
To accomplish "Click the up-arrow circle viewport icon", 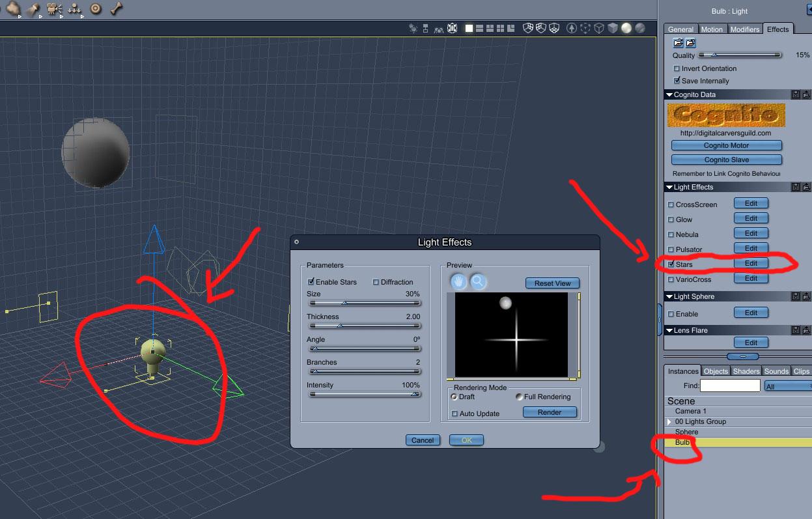I will [572, 28].
